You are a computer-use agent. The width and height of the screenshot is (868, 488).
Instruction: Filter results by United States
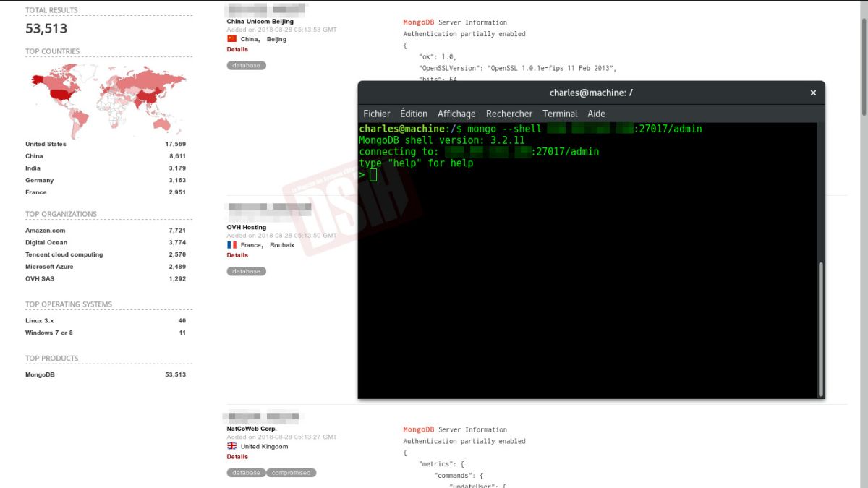click(x=46, y=145)
